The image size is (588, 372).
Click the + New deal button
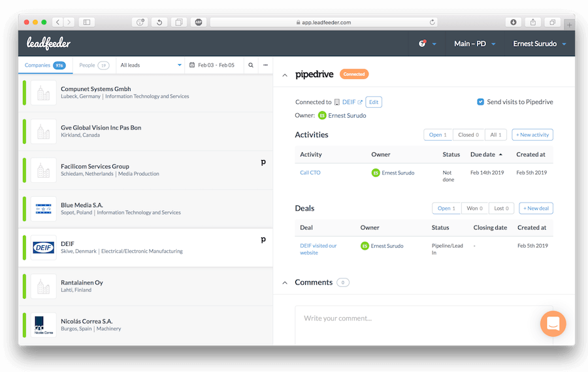pyautogui.click(x=536, y=209)
